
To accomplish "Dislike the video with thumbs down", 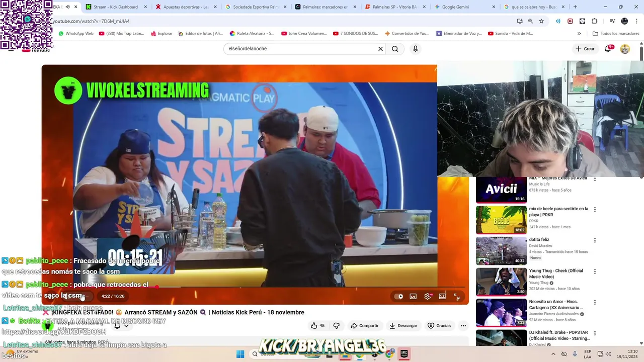I will click(337, 326).
